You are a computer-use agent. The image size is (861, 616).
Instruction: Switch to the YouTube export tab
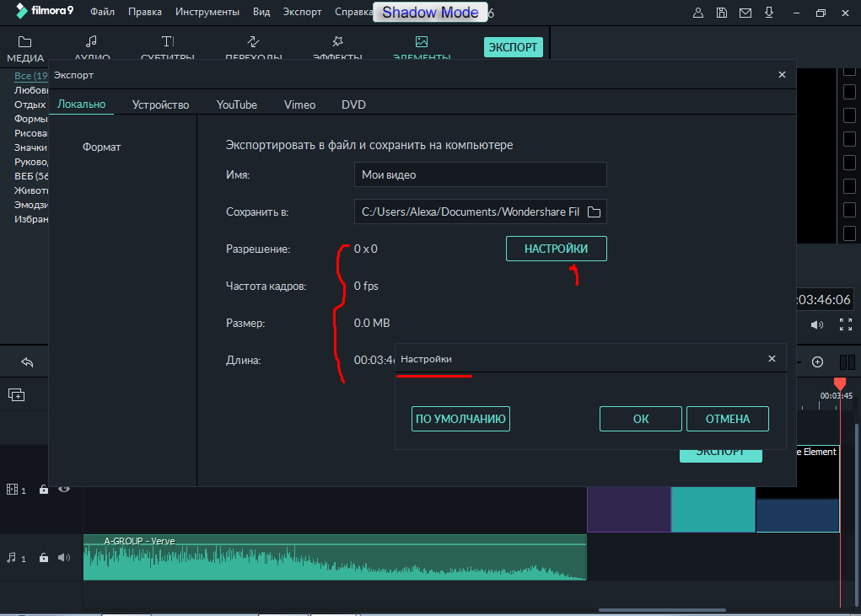coord(236,104)
